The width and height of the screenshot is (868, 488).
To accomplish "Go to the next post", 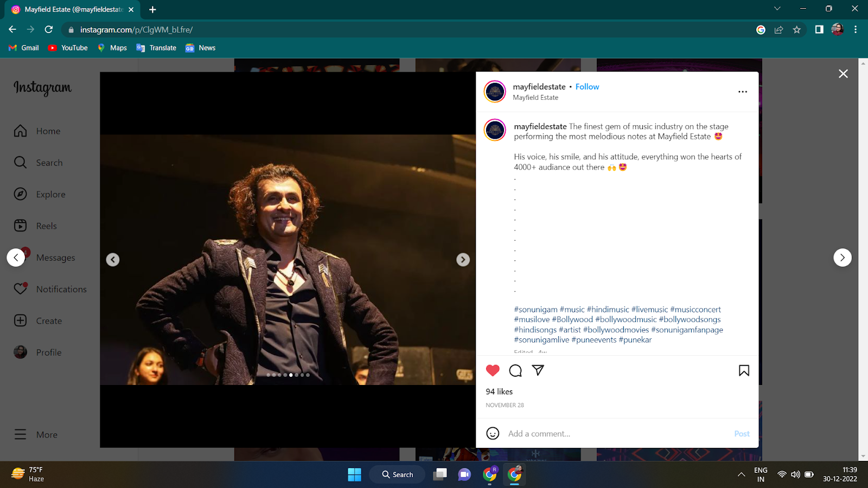I will 843,258.
